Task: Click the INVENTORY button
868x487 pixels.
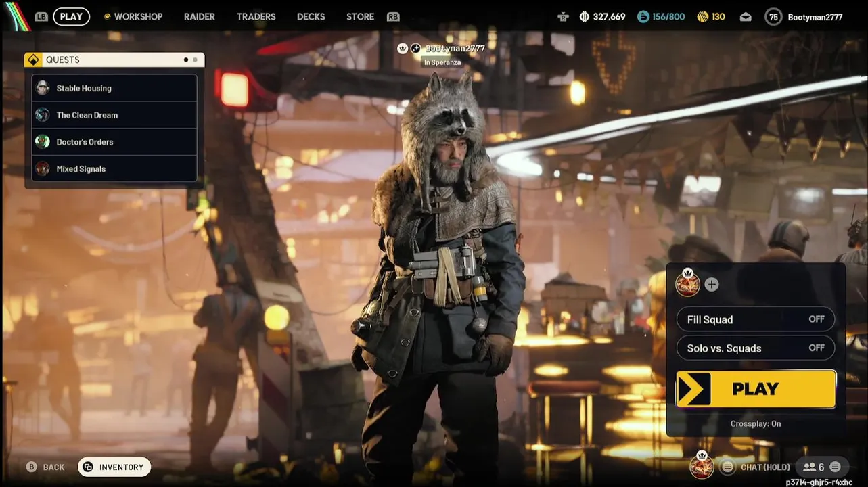Action: point(114,467)
